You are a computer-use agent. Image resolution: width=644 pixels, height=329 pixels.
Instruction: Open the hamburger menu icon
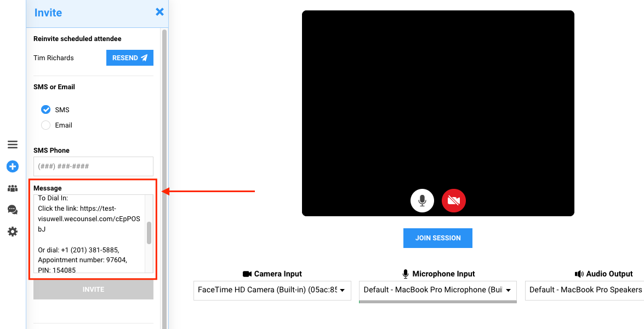(13, 145)
